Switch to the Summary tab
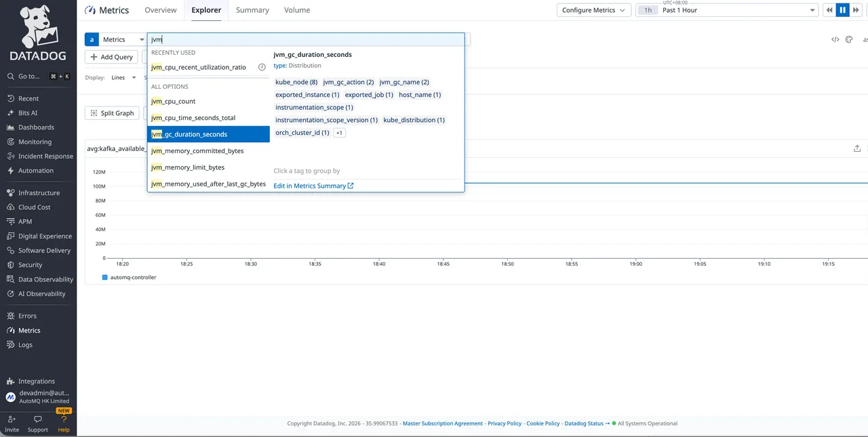 [252, 10]
